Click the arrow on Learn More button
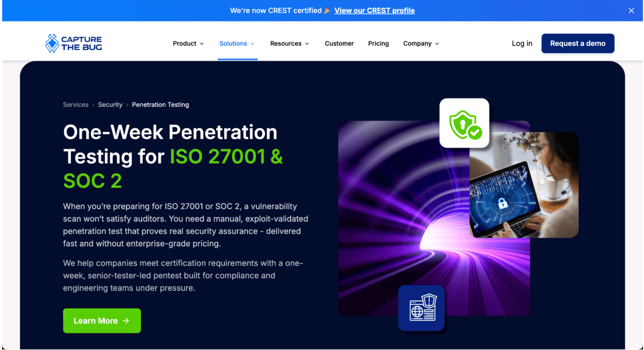This screenshot has height=350, width=644. (126, 321)
